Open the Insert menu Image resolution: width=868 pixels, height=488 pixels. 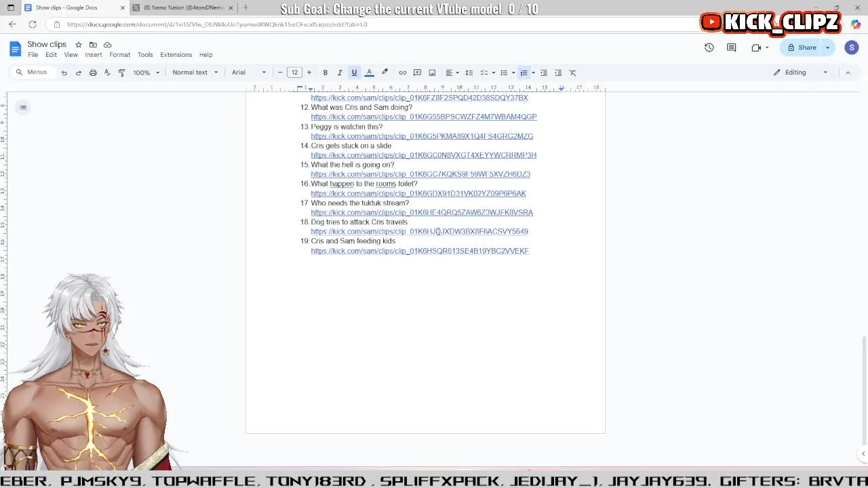pyautogui.click(x=94, y=55)
